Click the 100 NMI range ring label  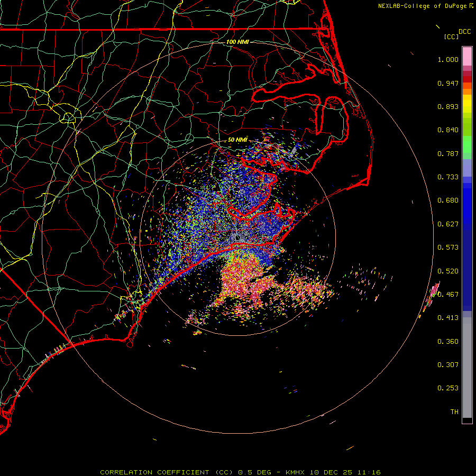[237, 42]
